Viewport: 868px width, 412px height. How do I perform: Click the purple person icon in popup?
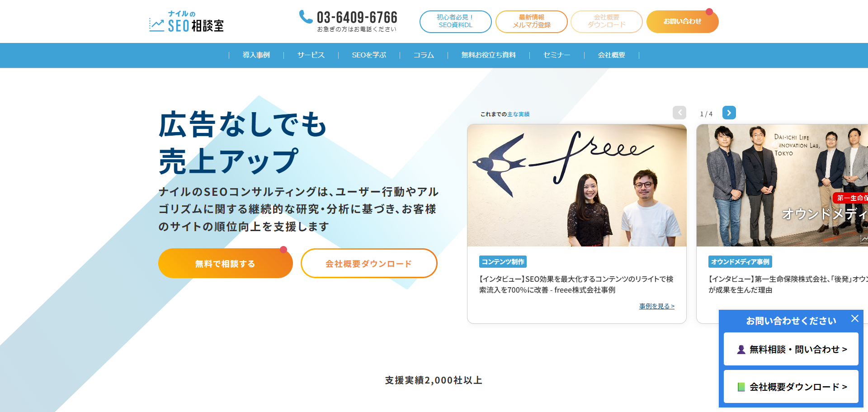coord(741,349)
